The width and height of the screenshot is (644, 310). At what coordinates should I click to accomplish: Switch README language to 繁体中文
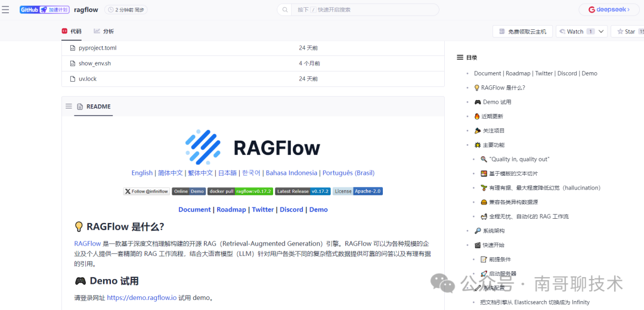(200, 173)
